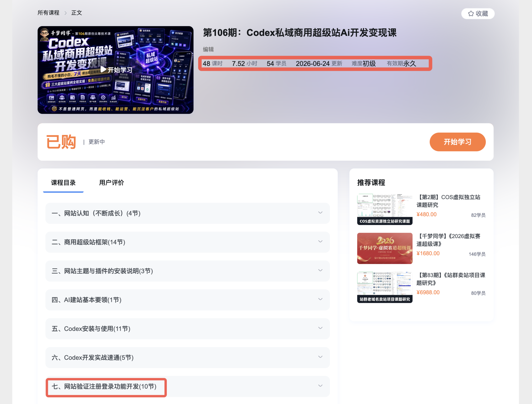This screenshot has height=404, width=532.
Task: Click the 编辑 link under course title
Action: (208, 49)
